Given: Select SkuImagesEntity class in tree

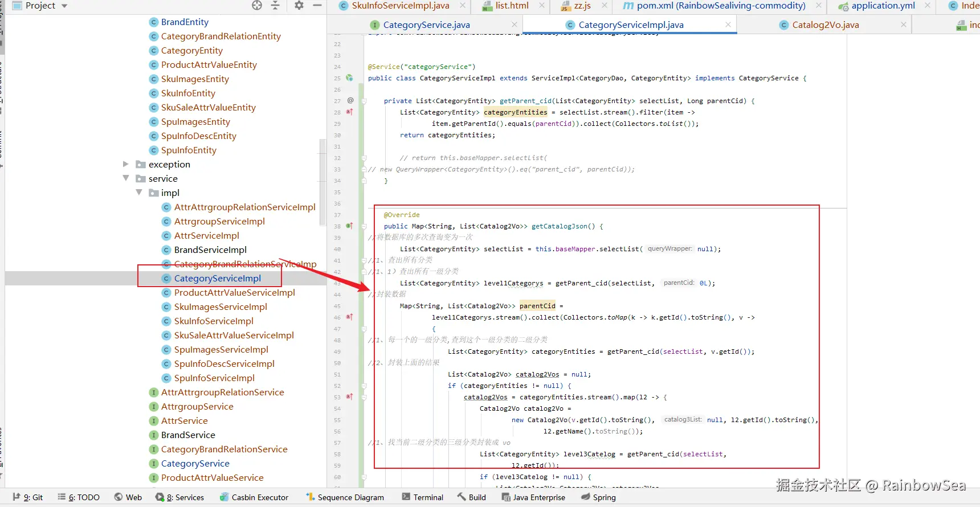Looking at the screenshot, I should (x=195, y=79).
